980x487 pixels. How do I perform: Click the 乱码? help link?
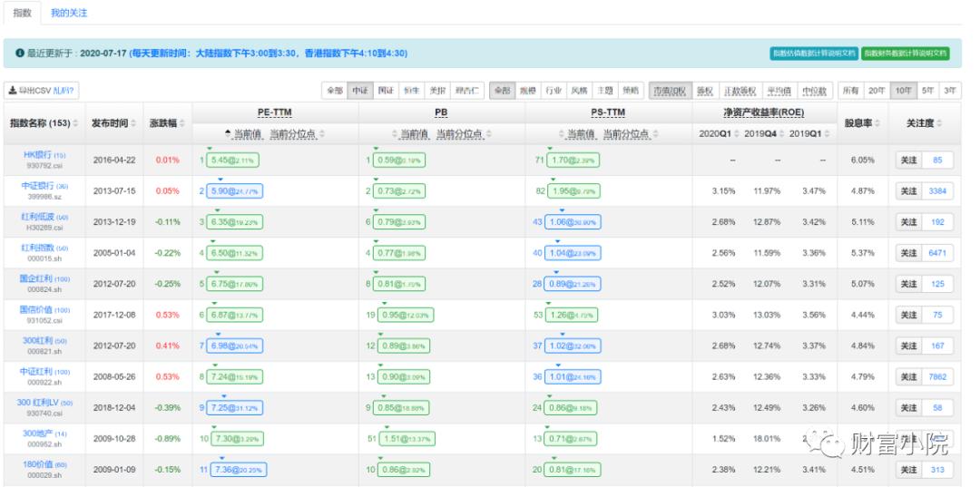coord(64,91)
